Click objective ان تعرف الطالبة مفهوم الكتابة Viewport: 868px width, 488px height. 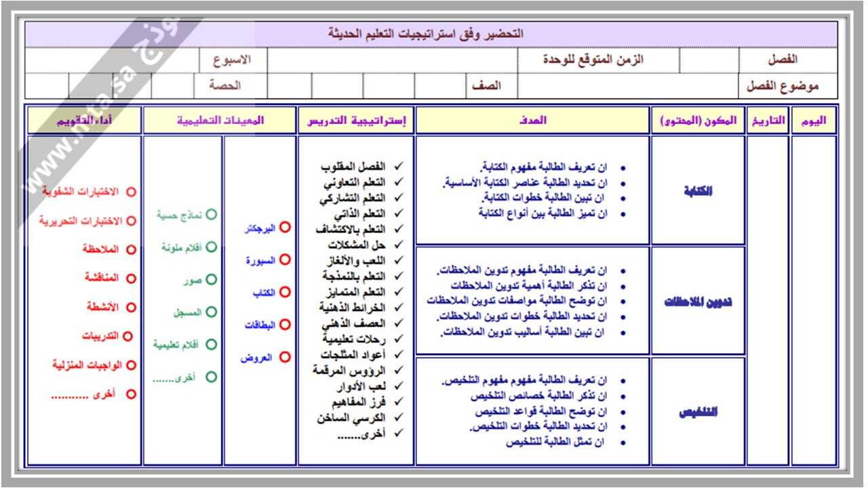click(545, 167)
